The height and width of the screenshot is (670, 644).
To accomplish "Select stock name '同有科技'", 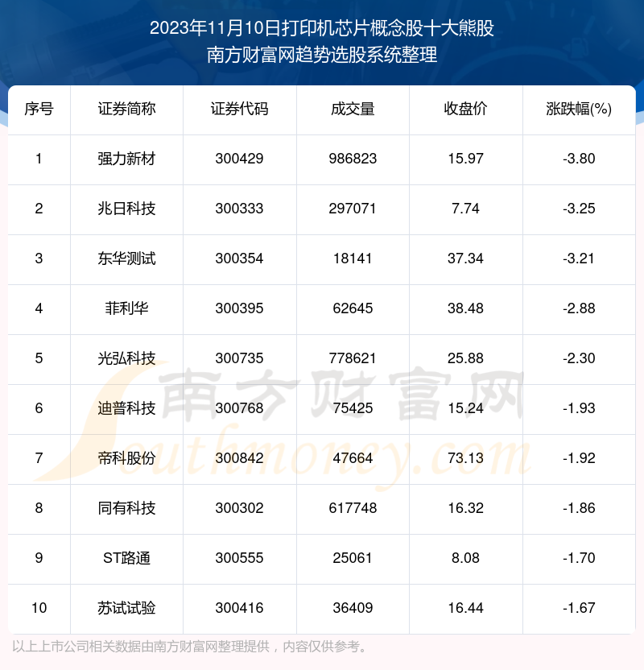I will pos(126,508).
